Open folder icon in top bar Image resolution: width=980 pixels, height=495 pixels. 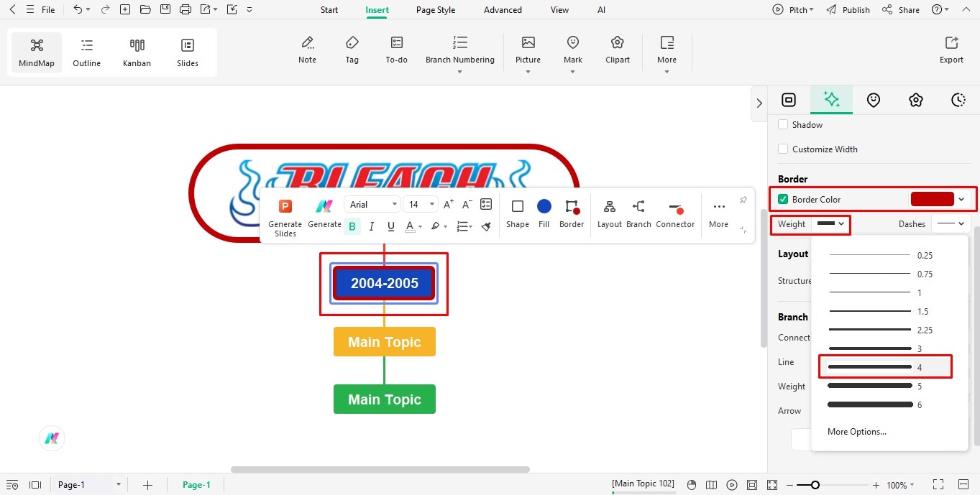point(145,9)
